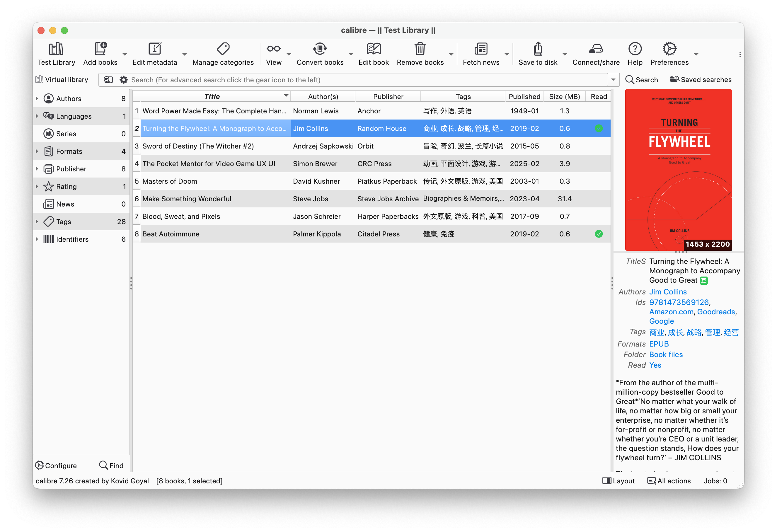Open Preferences gear icon
Screen dimensions: 777x532
click(x=669, y=49)
